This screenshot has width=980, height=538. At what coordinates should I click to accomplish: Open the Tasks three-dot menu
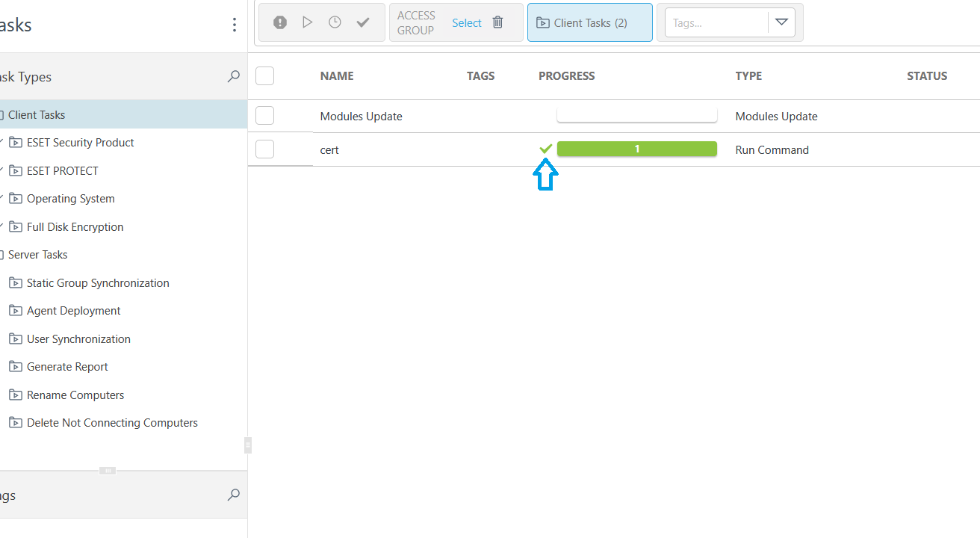[235, 25]
